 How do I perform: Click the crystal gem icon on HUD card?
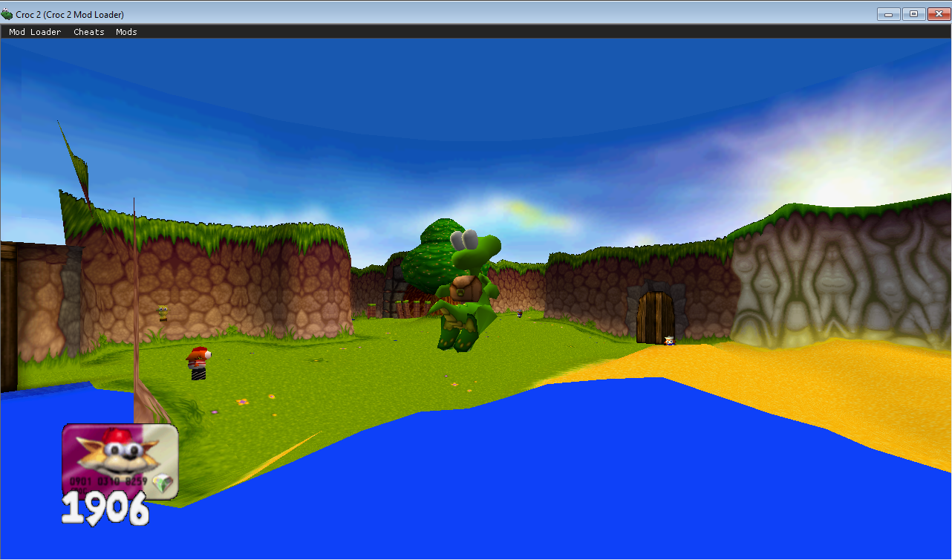(163, 484)
